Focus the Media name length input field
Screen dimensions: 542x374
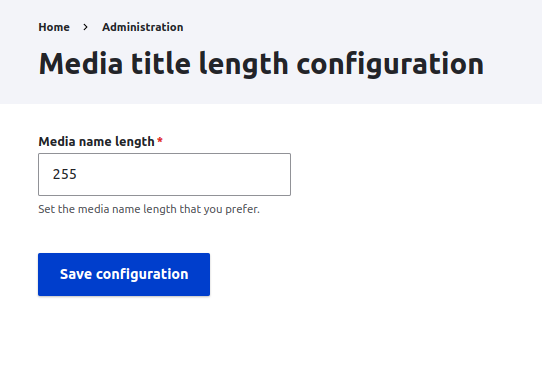click(165, 175)
